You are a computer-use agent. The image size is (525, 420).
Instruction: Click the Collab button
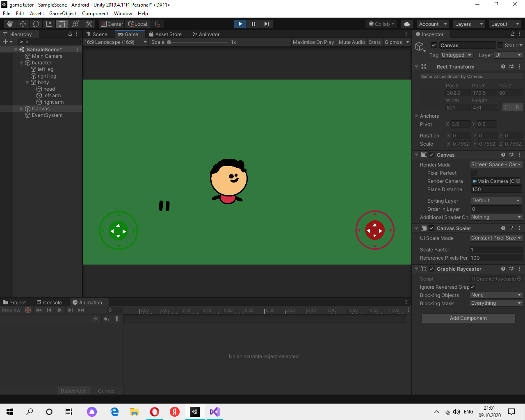click(x=381, y=24)
